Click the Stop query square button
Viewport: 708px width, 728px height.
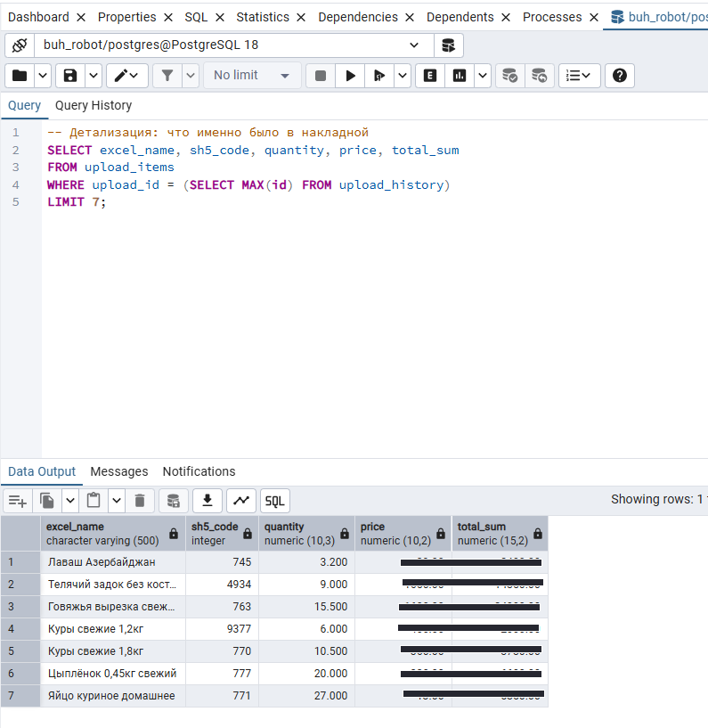click(x=320, y=76)
